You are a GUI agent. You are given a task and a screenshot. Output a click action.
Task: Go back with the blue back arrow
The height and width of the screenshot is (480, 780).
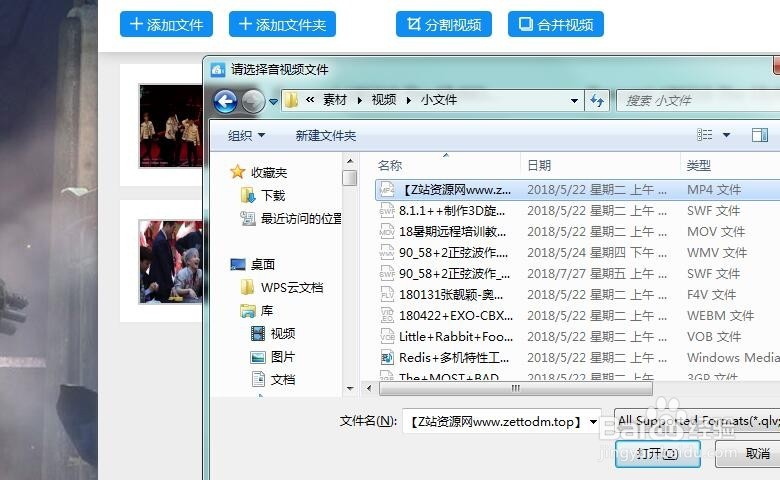click(x=225, y=101)
